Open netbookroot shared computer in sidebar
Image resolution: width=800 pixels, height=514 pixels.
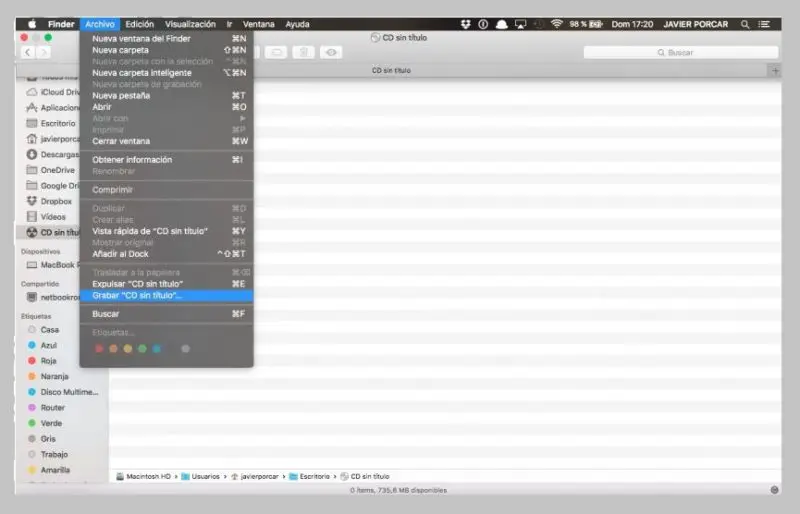click(54, 297)
